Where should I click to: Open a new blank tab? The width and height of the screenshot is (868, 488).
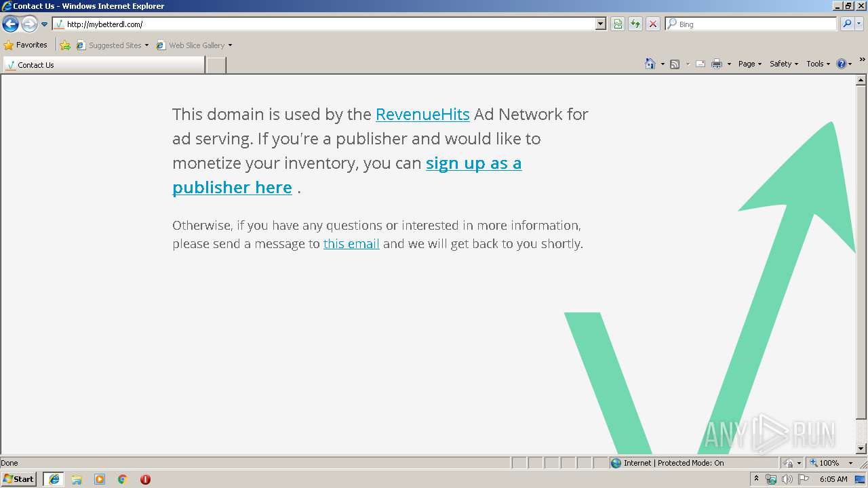[216, 65]
